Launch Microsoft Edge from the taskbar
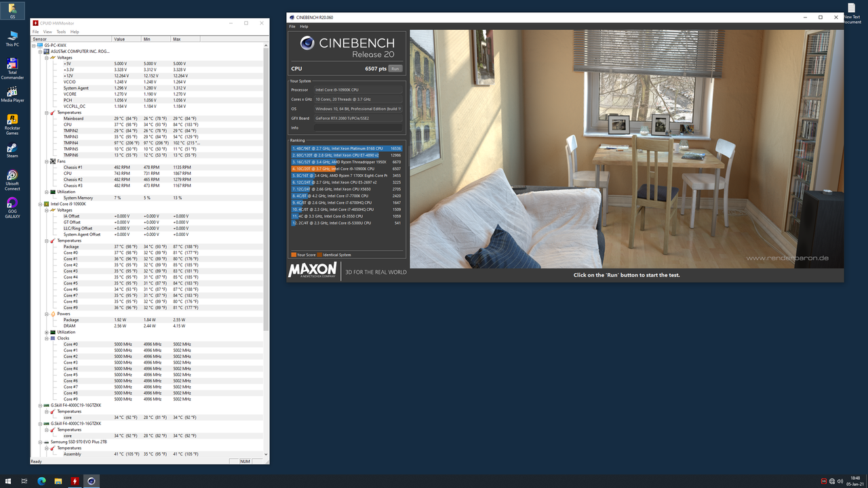Viewport: 868px width, 488px height. click(41, 481)
